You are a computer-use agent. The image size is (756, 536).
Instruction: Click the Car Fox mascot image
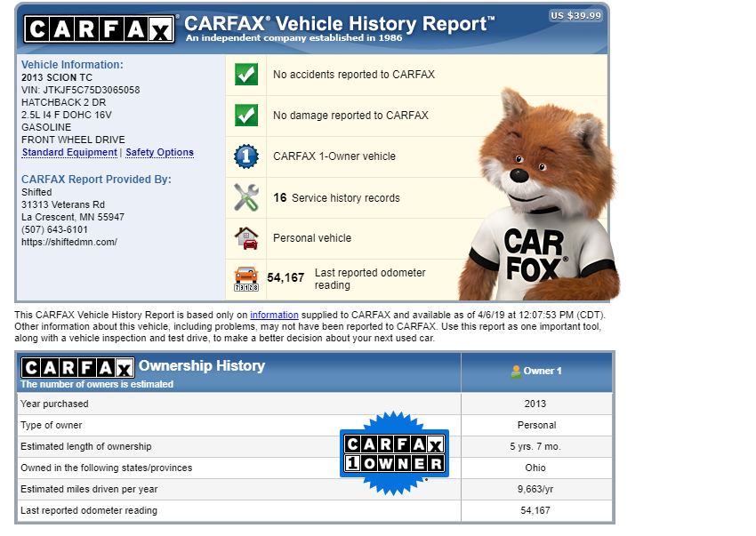pos(539,196)
